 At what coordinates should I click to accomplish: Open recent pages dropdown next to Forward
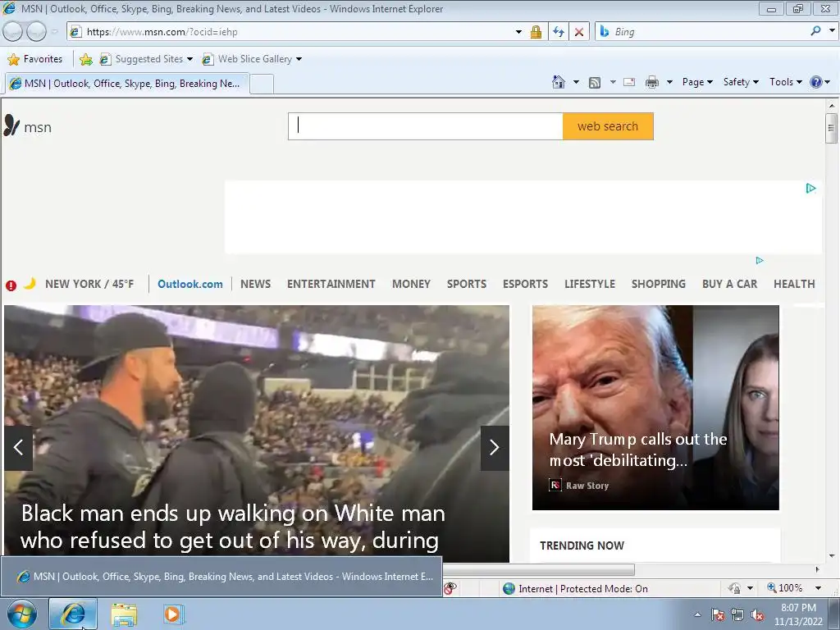55,32
